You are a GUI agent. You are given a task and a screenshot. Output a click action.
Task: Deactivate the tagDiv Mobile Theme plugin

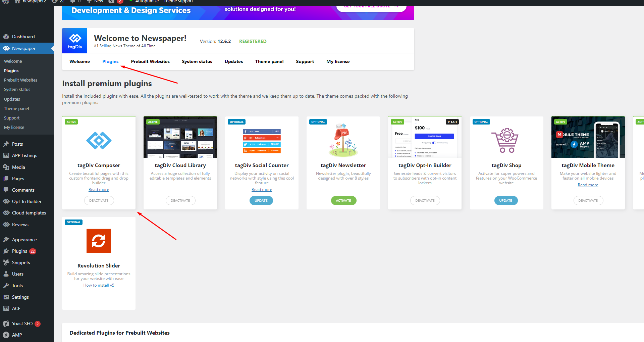tap(588, 200)
